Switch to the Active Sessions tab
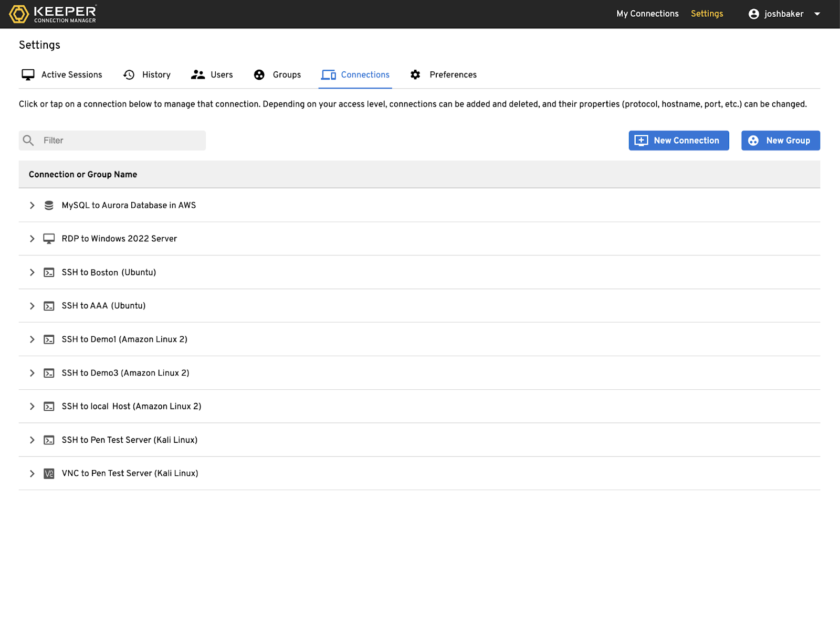The image size is (840, 629). [62, 74]
